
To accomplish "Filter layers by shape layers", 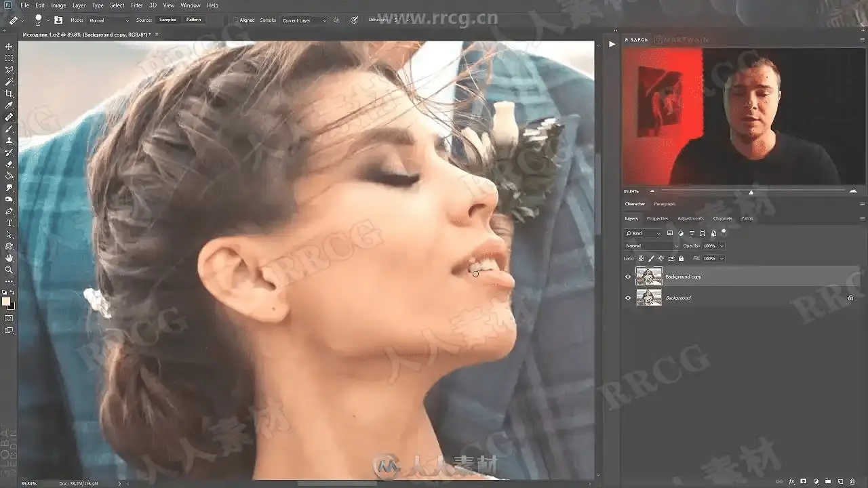I will pos(702,233).
